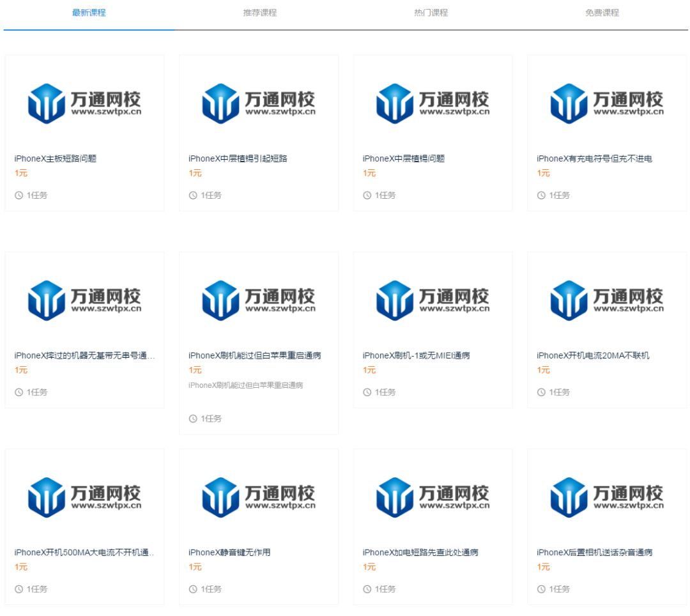Click the 1元 price of iPhoneX刷机-1或无MIEI通病
The image size is (690, 616).
[x=370, y=371]
